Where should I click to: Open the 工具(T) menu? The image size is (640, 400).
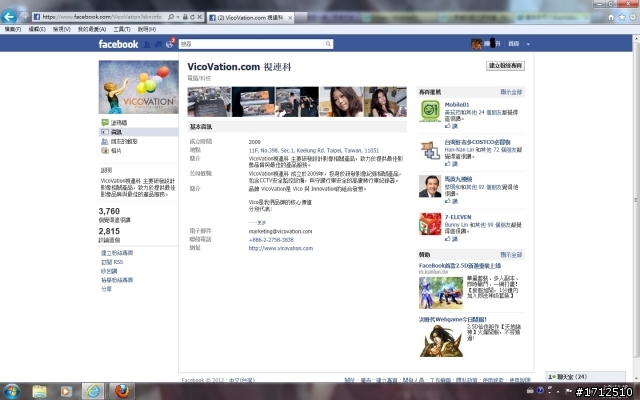tap(122, 29)
